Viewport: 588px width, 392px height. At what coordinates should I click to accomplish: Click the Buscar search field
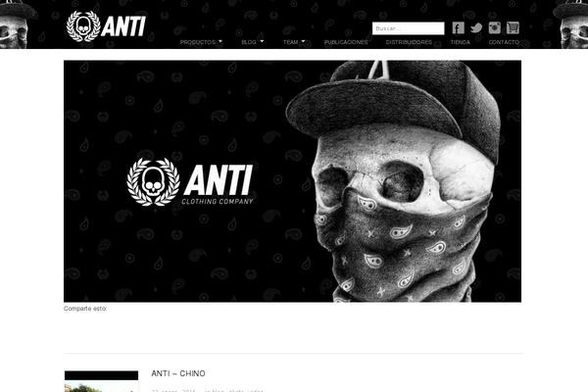click(408, 28)
